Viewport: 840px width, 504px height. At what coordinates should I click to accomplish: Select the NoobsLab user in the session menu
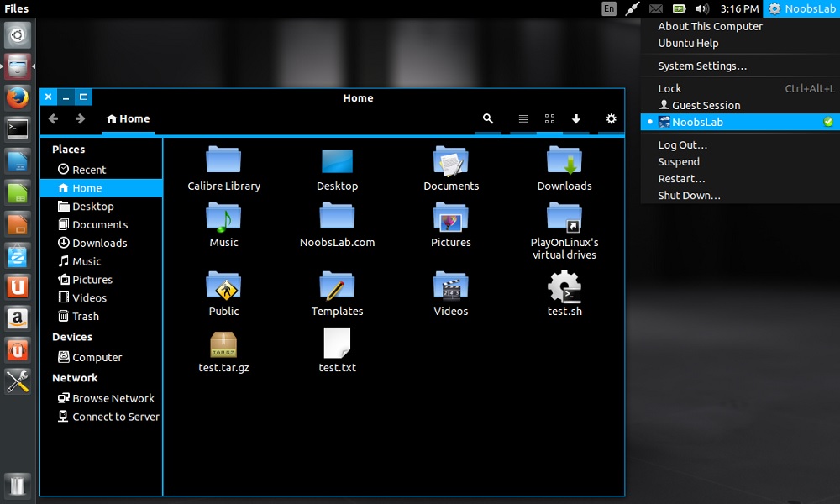pos(740,122)
